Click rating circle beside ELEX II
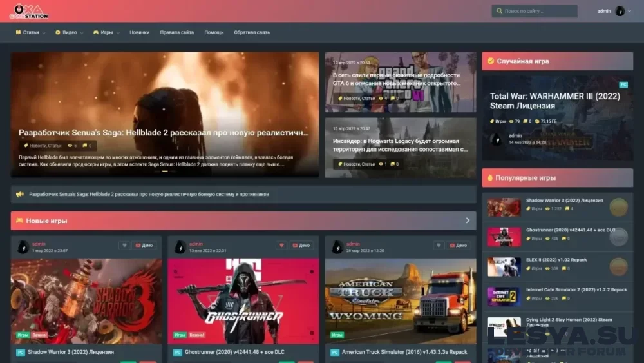Screen dimensions: 644x363 coord(618,266)
